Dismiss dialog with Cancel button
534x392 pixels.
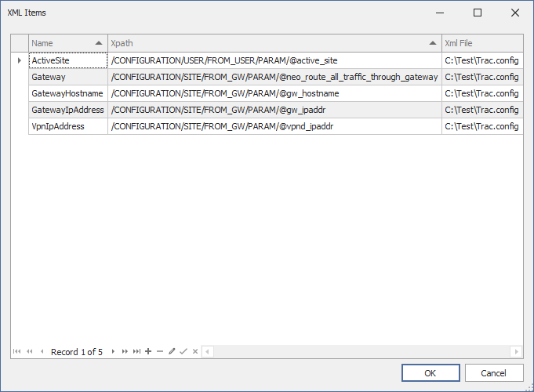(x=494, y=373)
